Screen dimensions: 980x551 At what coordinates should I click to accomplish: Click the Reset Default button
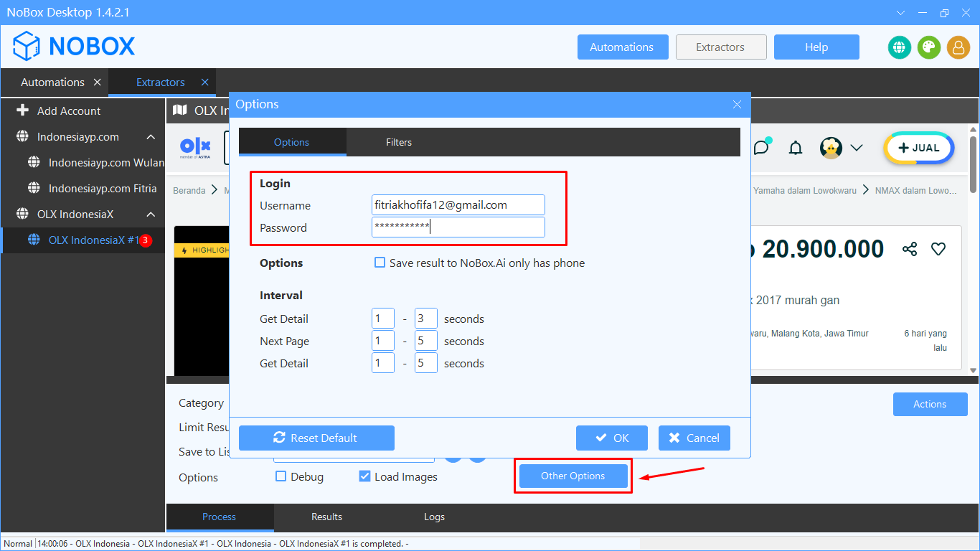coord(316,438)
